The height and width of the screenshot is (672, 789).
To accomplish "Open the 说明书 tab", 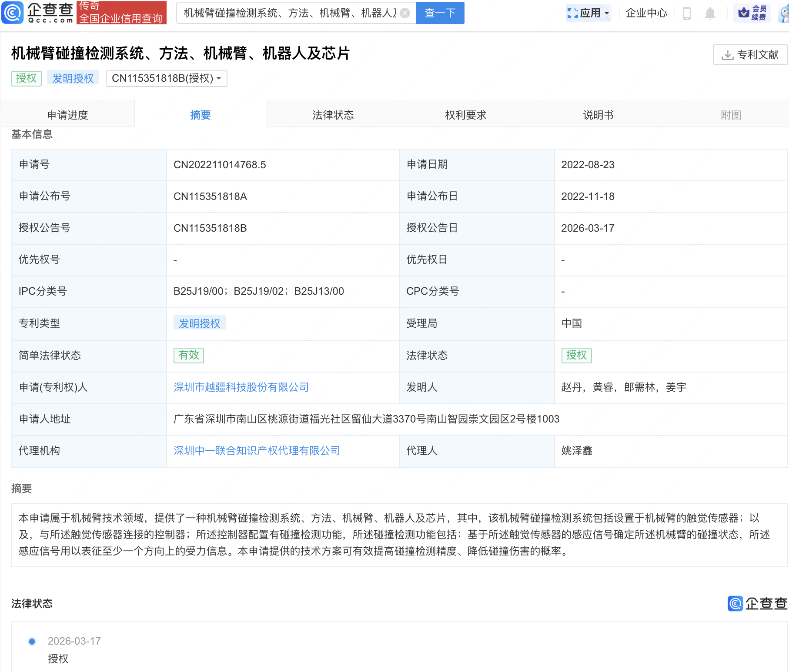I will coord(598,115).
